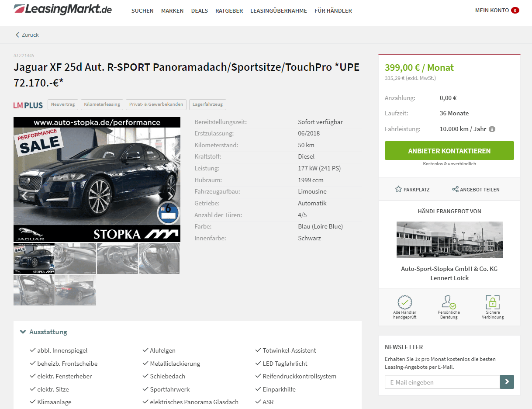Click the Jaguar XF 25d listing title
532x409 pixels.
[187, 75]
